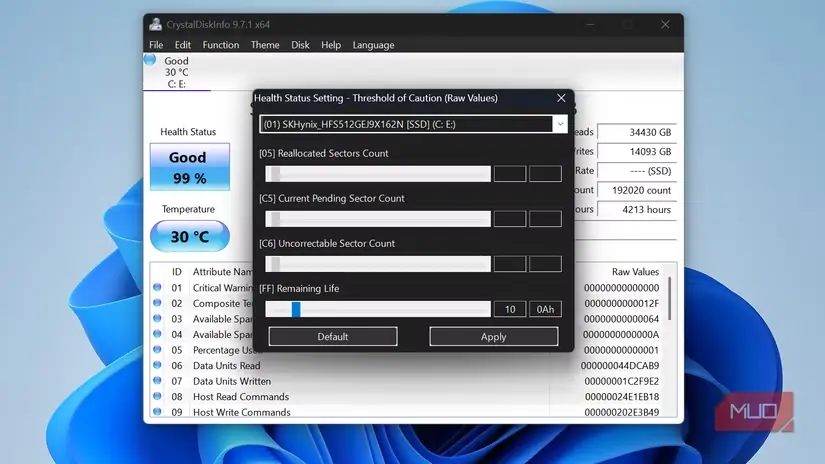This screenshot has height=464, width=825.
Task: Click raw value 00000001C2F9E2
Action: [x=621, y=381]
